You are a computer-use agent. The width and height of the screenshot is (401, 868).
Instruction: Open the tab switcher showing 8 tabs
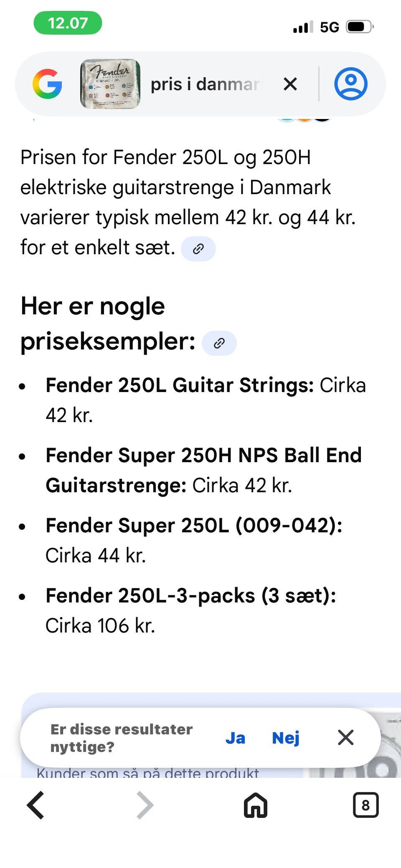coord(365,805)
